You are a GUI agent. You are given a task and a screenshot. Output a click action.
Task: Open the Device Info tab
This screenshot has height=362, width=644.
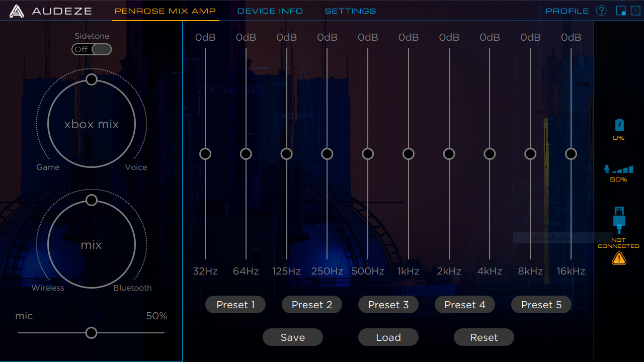pos(270,11)
